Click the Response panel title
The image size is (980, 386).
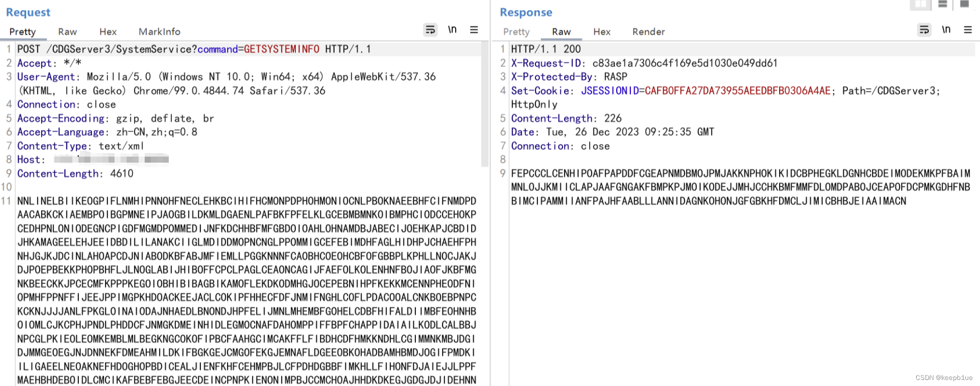pyautogui.click(x=526, y=13)
